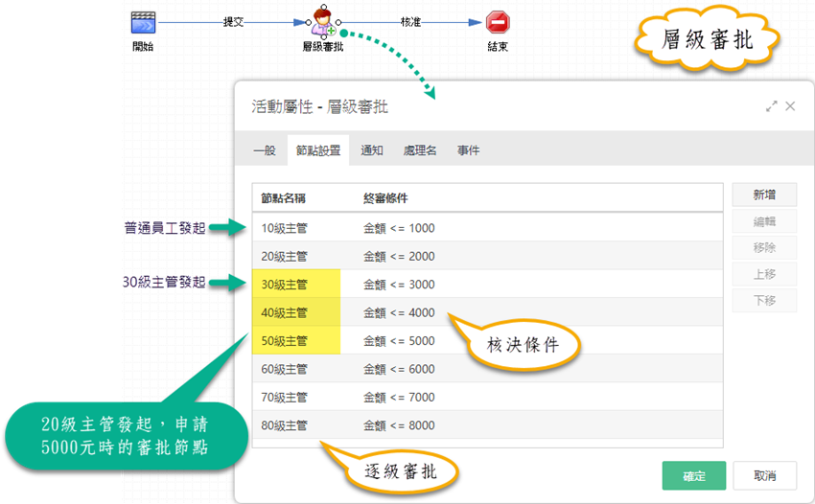Select the 層級審批 approval node icon
This screenshot has height=504, width=815.
(x=323, y=22)
